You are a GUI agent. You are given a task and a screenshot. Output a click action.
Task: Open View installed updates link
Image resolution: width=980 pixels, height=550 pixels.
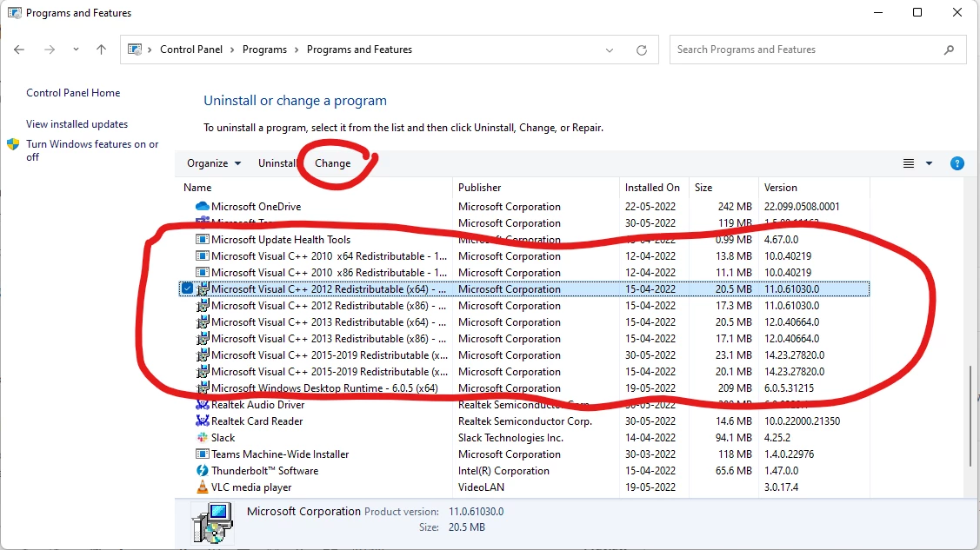77,123
